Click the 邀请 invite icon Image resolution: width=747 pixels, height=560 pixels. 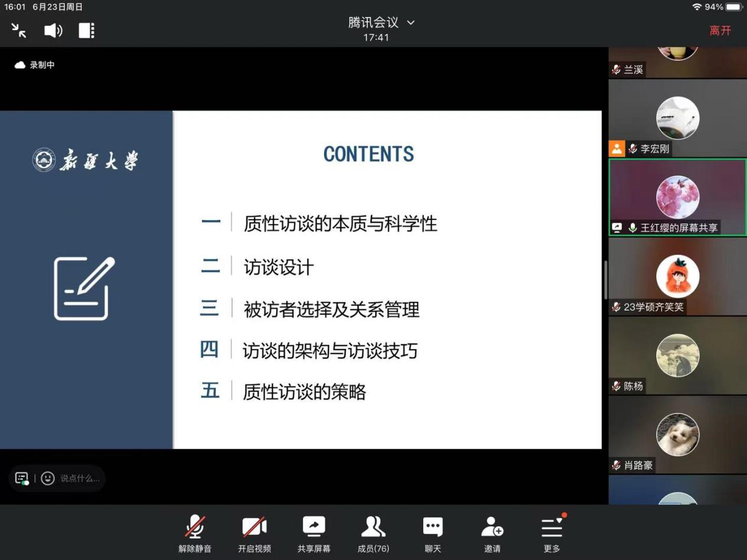pos(492,535)
